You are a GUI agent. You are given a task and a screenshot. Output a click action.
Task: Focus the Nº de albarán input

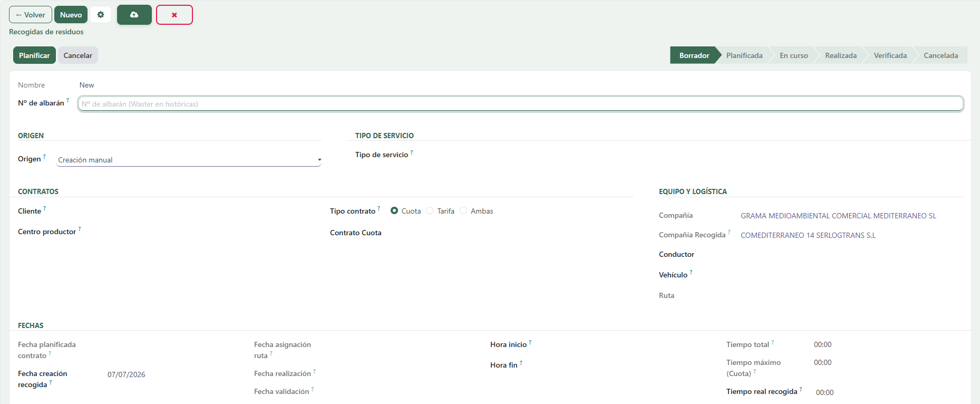(521, 104)
